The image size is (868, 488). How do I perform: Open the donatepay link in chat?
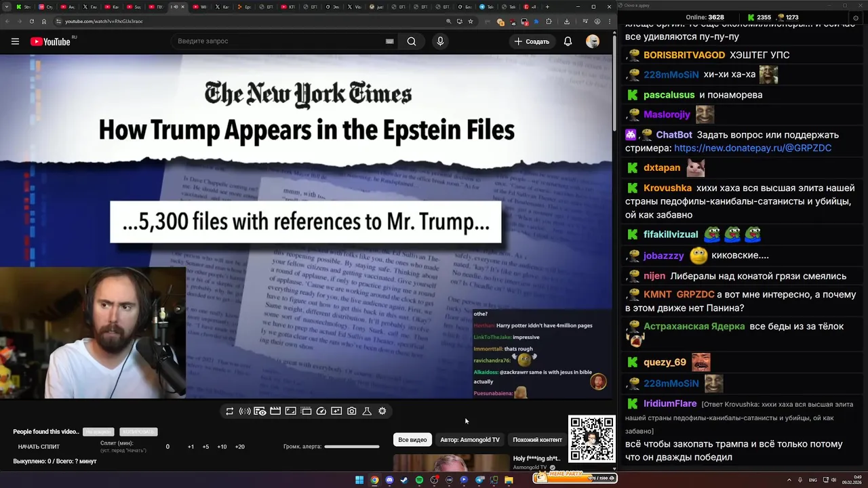[x=753, y=148]
